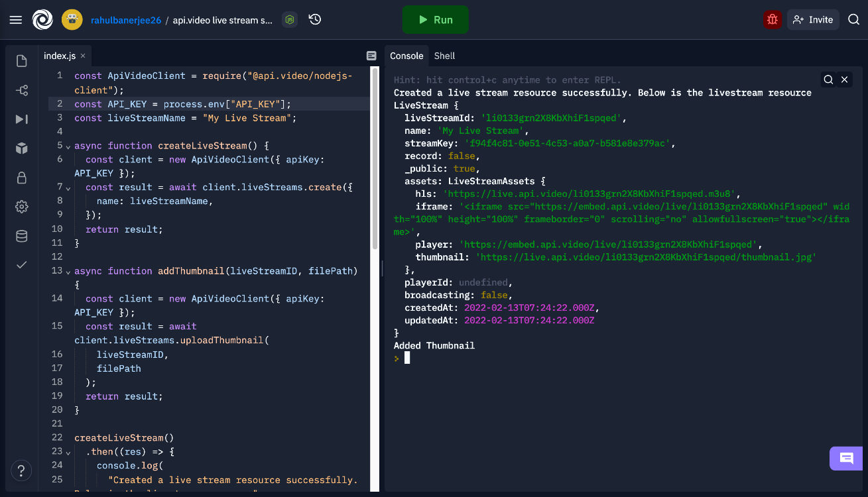
Task: Switch to the Console tab
Action: (x=406, y=56)
